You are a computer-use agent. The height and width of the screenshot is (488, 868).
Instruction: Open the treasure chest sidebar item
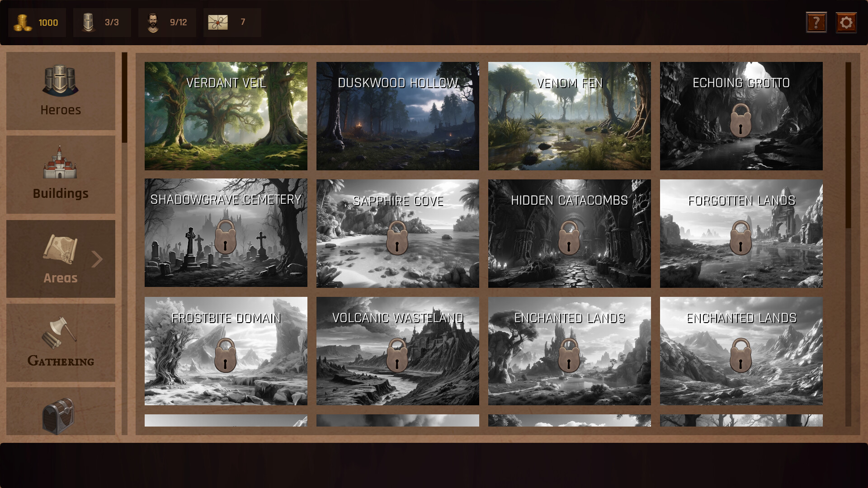[59, 415]
